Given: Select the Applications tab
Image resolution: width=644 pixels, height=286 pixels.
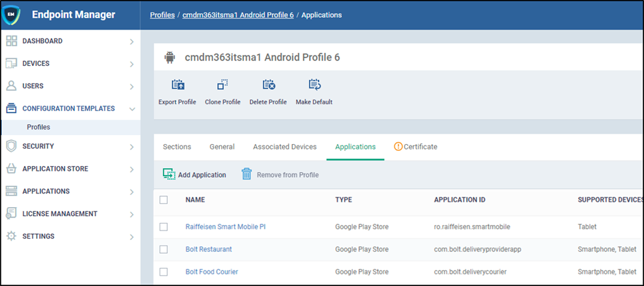Looking at the screenshot, I should coord(356,147).
